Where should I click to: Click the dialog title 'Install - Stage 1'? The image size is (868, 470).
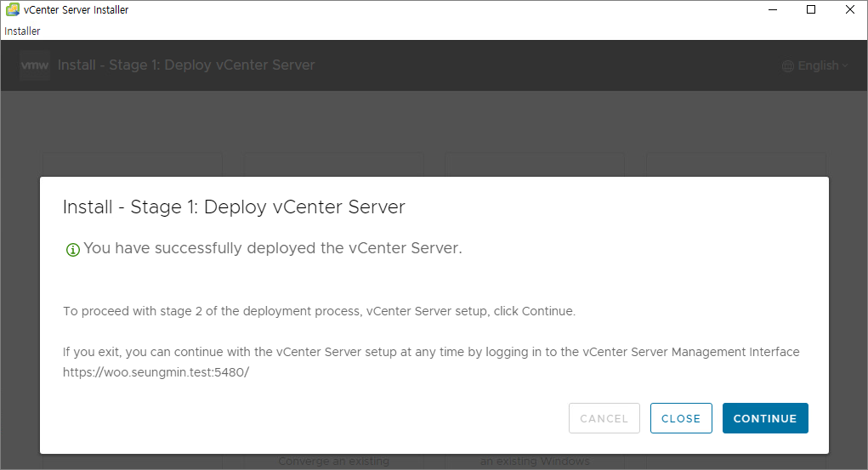[234, 207]
